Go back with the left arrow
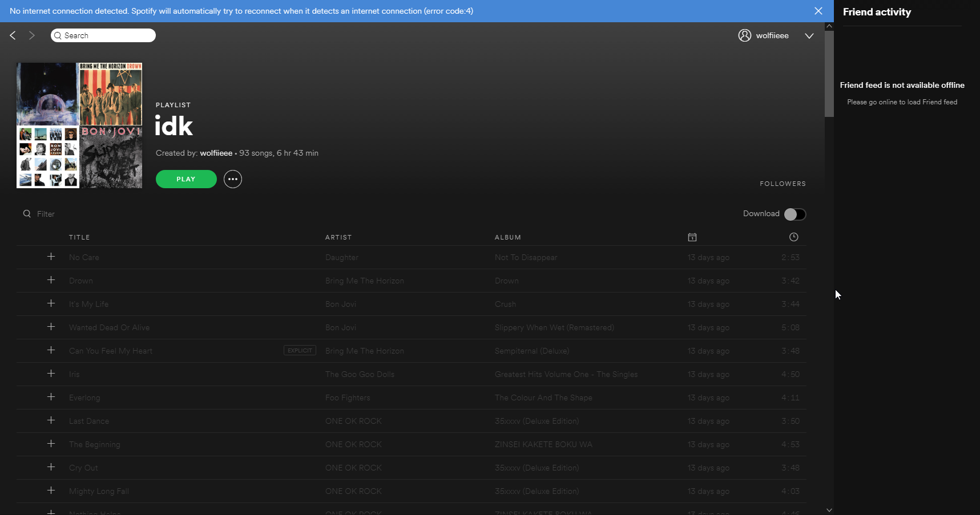 [13, 35]
